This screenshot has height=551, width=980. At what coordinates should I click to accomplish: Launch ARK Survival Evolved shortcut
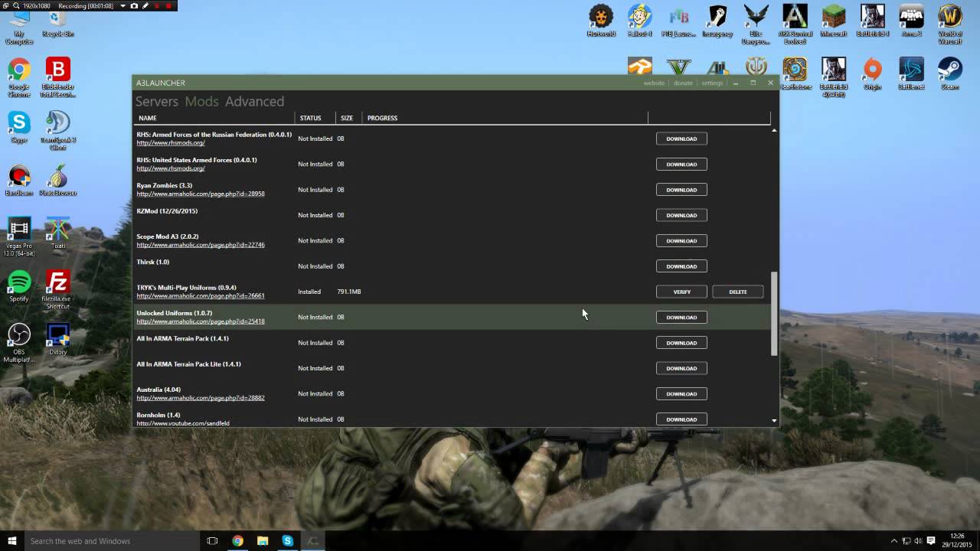tap(795, 24)
